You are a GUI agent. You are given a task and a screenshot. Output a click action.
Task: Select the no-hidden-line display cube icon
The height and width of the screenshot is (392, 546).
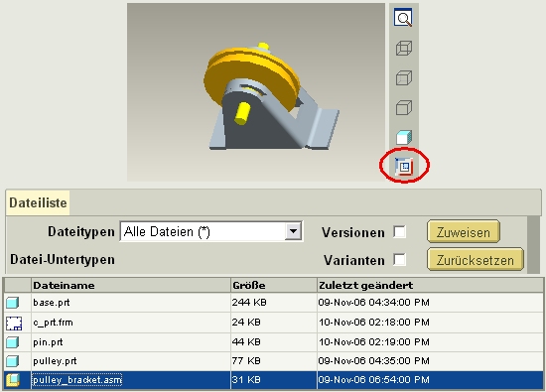[x=404, y=107]
